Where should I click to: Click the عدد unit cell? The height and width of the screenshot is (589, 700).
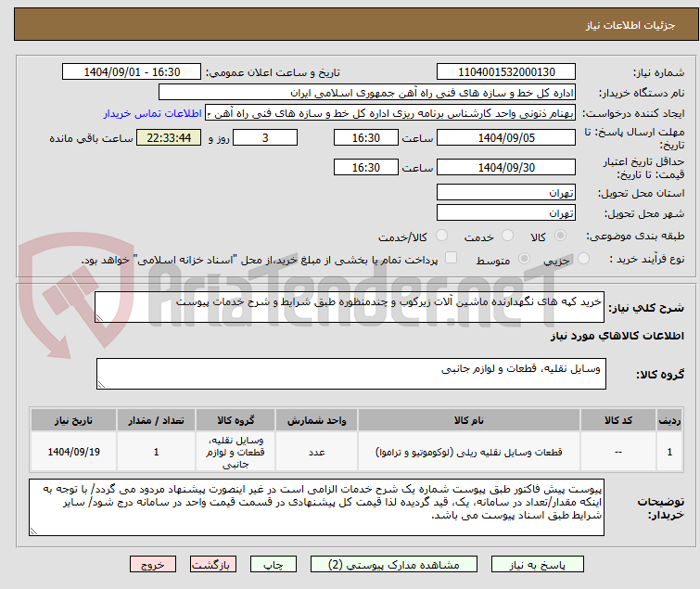point(316,452)
